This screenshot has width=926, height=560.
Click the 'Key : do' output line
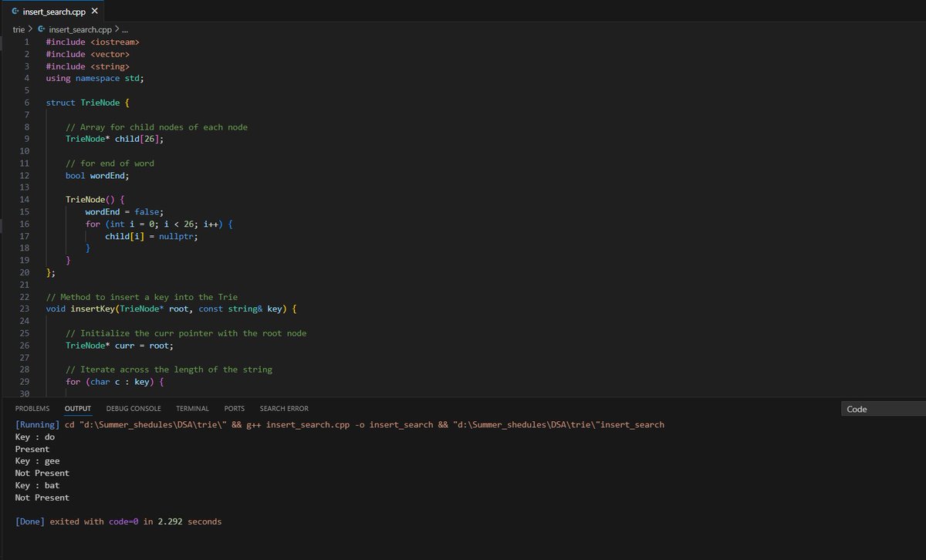35,437
